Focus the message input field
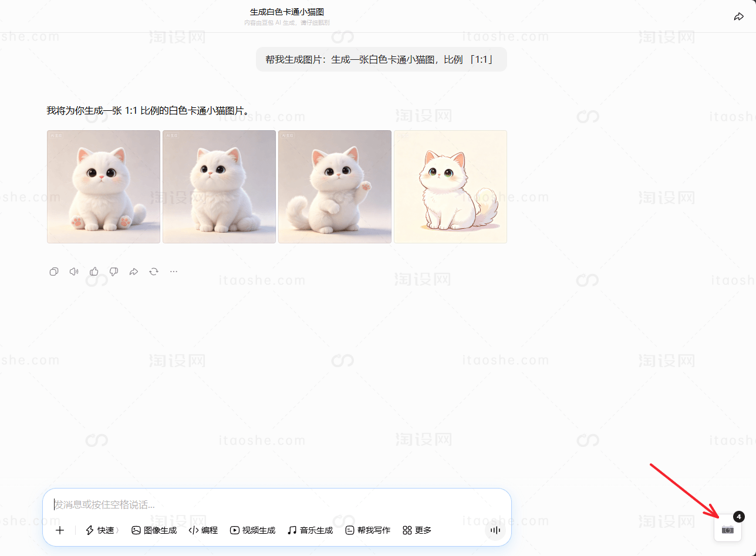Screen dimensions: 756x556 click(x=276, y=504)
